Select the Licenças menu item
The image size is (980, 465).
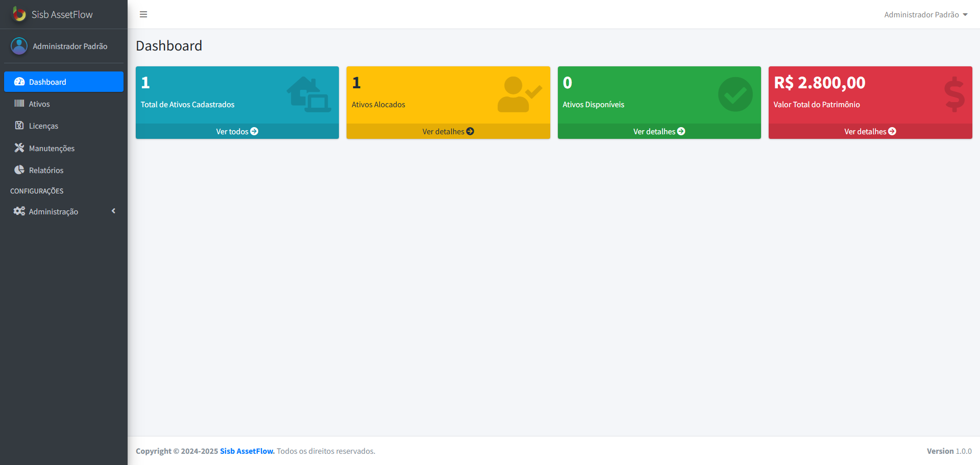tap(43, 126)
